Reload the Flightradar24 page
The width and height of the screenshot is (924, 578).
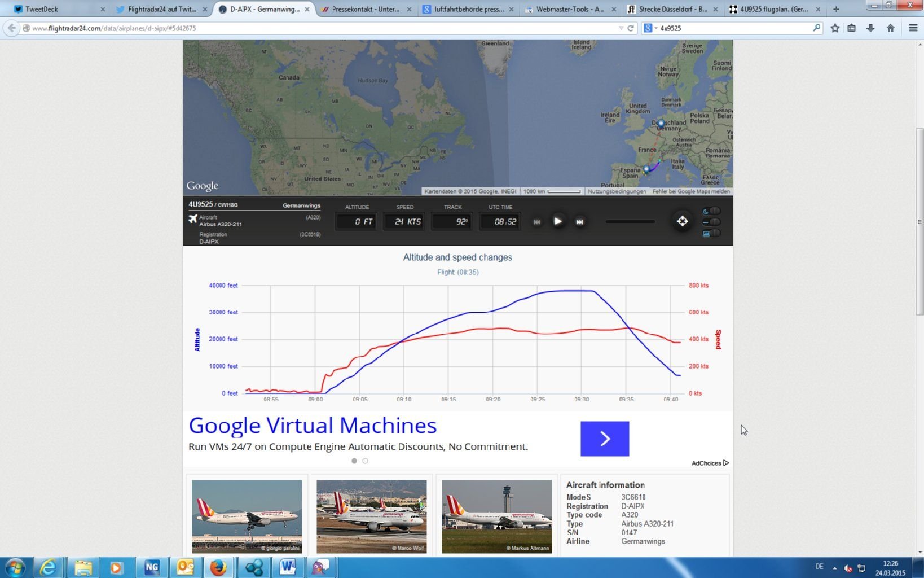click(x=631, y=28)
